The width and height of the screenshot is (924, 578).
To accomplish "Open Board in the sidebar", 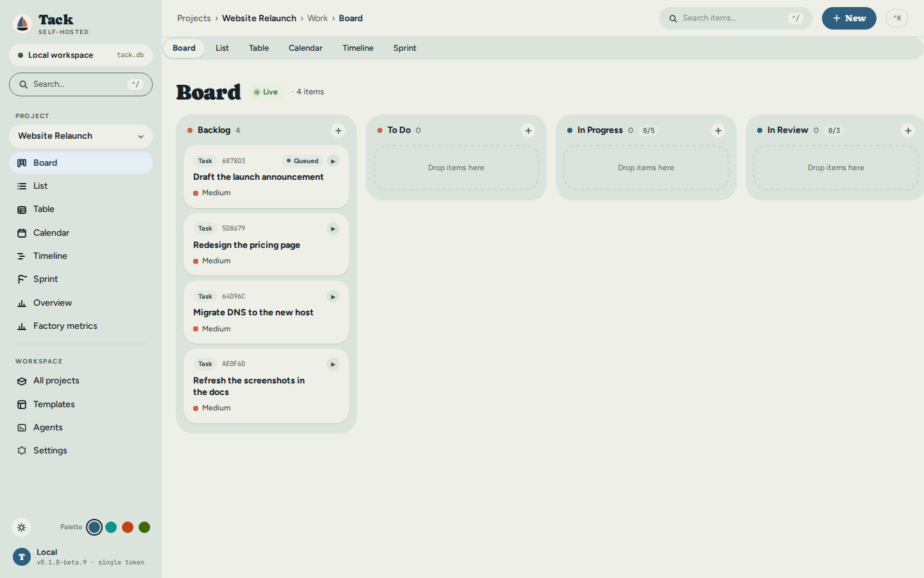I will pos(81,163).
